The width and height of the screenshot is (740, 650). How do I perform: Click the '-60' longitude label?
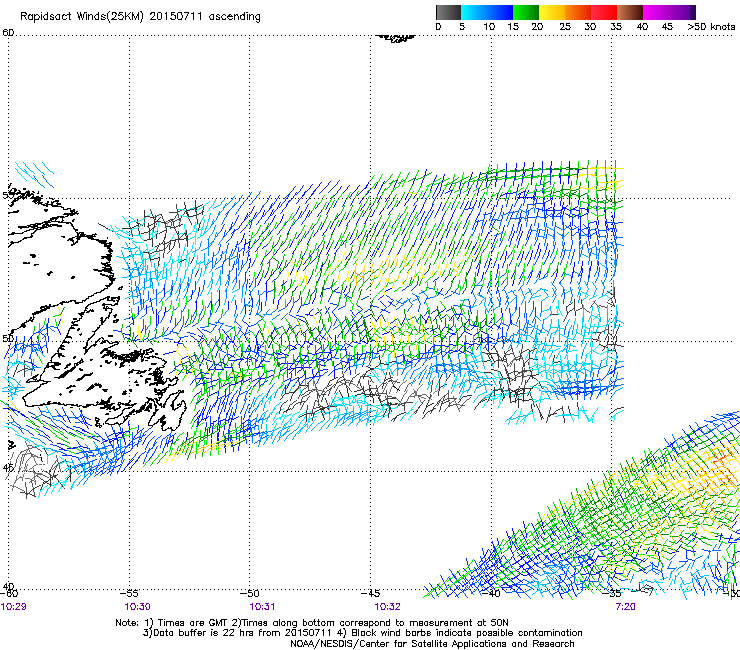click(9, 593)
